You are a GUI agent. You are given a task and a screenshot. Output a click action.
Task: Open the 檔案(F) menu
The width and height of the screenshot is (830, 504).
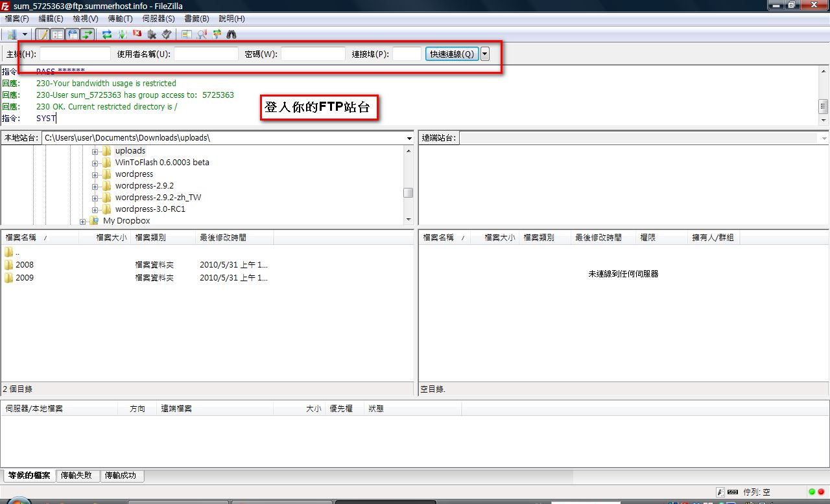[17, 19]
